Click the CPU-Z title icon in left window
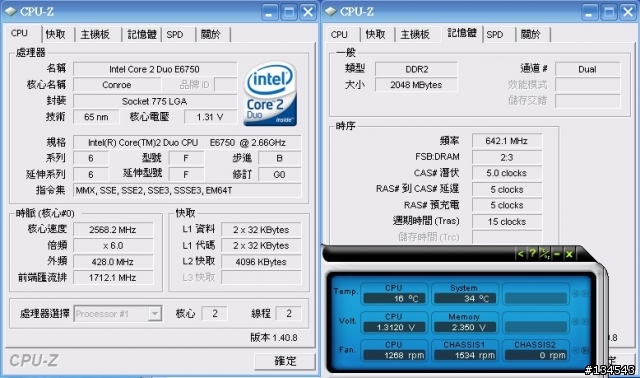The width and height of the screenshot is (640, 378). (10, 12)
